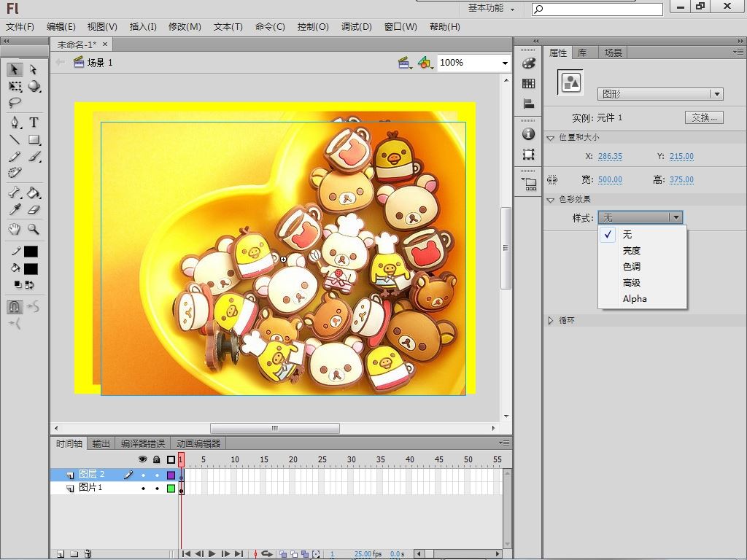Select the Subselection tool

pos(34,69)
